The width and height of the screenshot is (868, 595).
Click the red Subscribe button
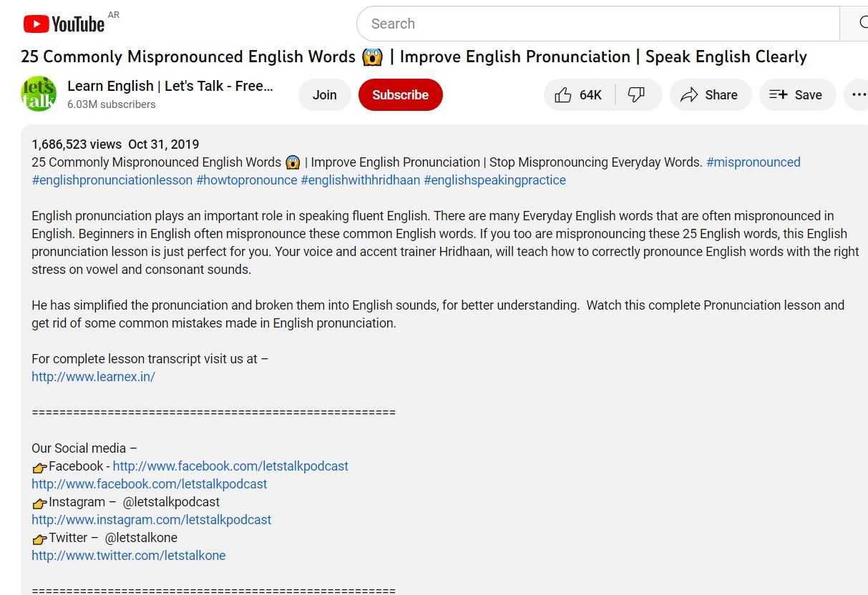(400, 94)
